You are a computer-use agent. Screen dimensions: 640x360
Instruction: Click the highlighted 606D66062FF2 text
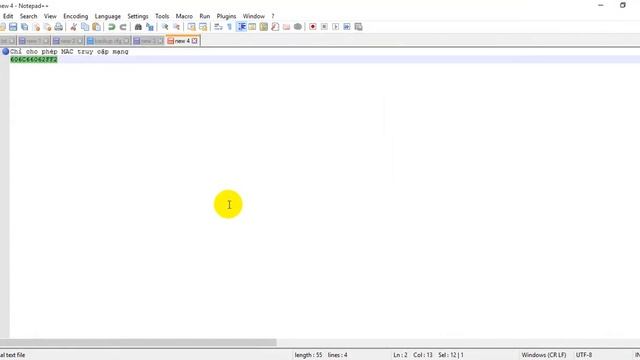pos(34,60)
